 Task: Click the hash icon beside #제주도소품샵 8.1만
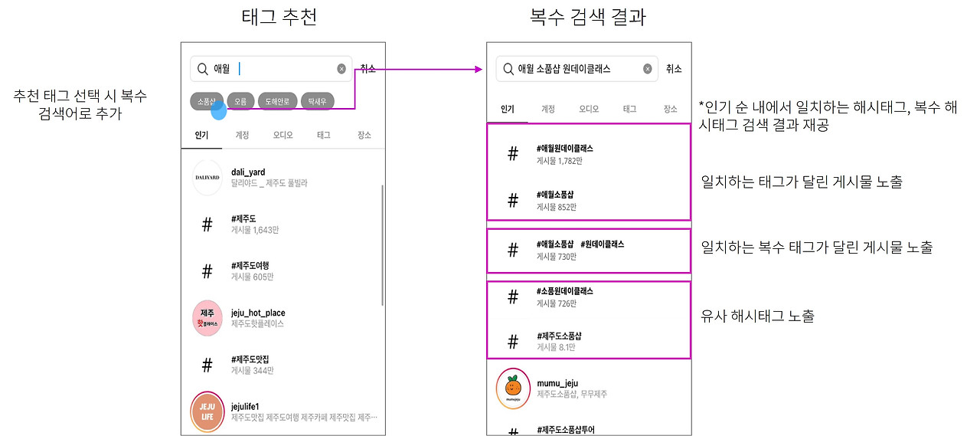[513, 341]
